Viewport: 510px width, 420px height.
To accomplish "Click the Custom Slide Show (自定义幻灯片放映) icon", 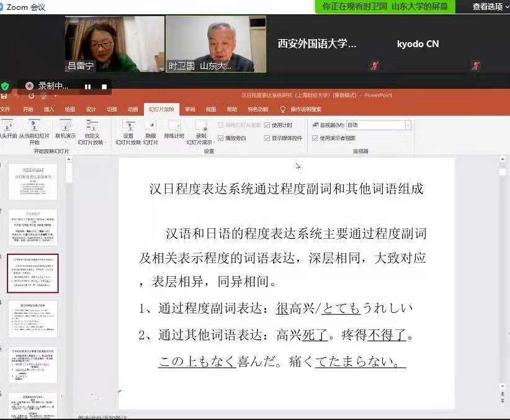I will [92, 127].
